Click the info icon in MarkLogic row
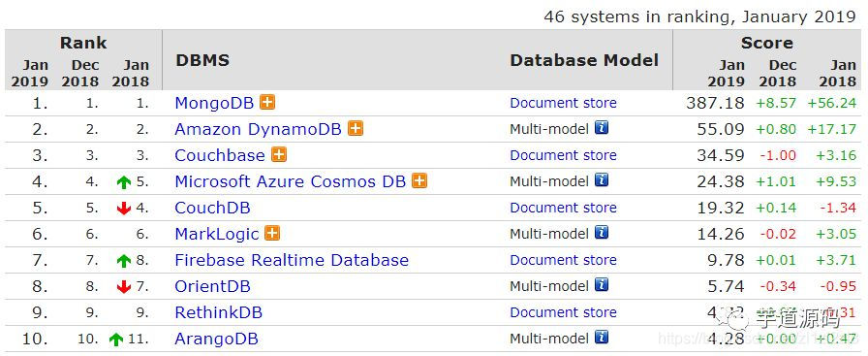This screenshot has height=356, width=868. point(602,233)
